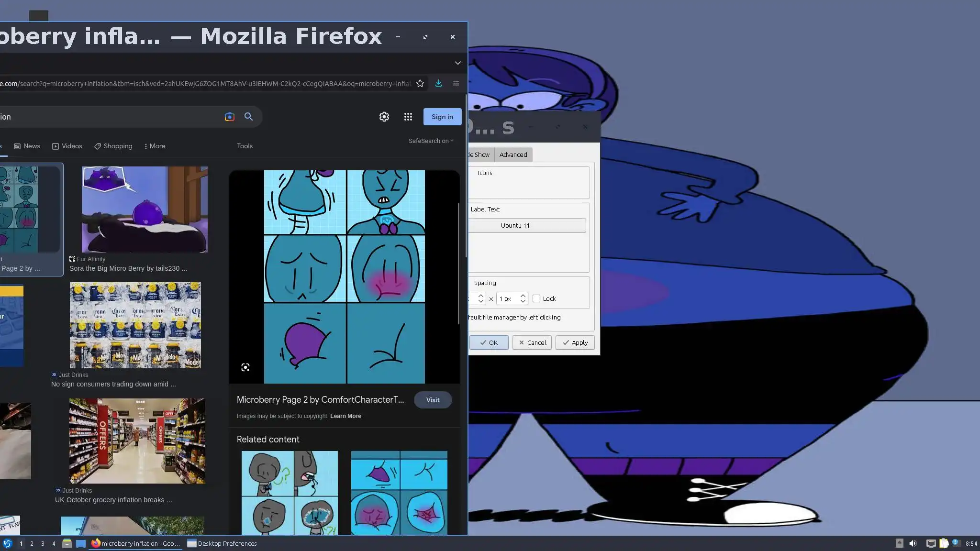Open Google quick settings gear
980x551 pixels.
[384, 117]
